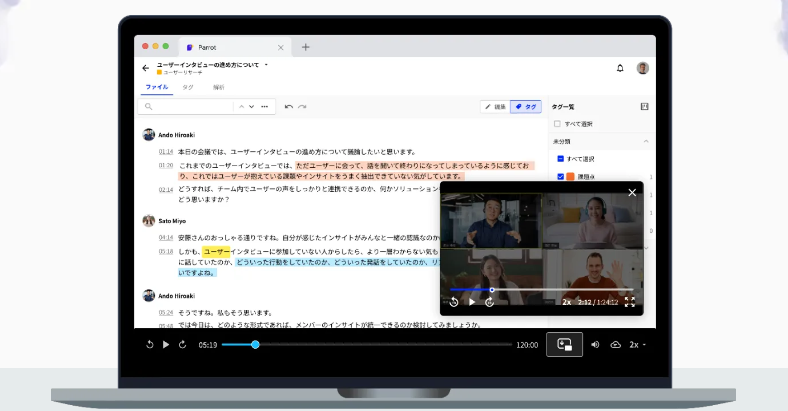The height and width of the screenshot is (411, 788).
Task: Jump to timestamp 05:24
Action: coord(166,313)
